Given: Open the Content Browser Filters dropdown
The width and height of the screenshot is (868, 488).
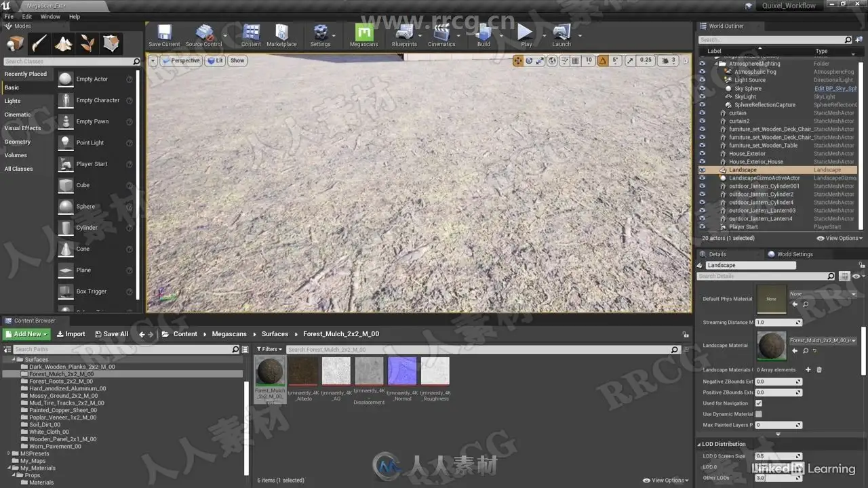Looking at the screenshot, I should [x=269, y=350].
